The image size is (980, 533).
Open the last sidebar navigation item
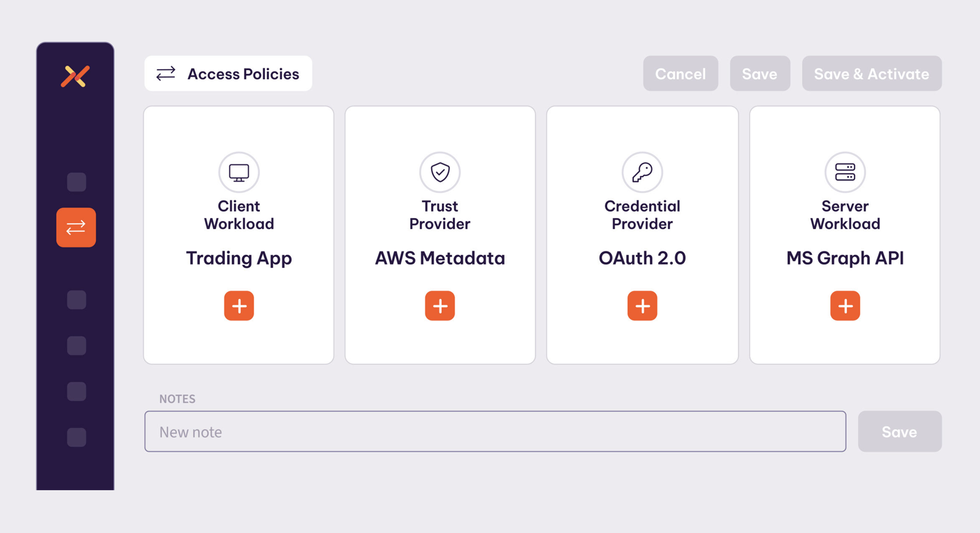76,437
